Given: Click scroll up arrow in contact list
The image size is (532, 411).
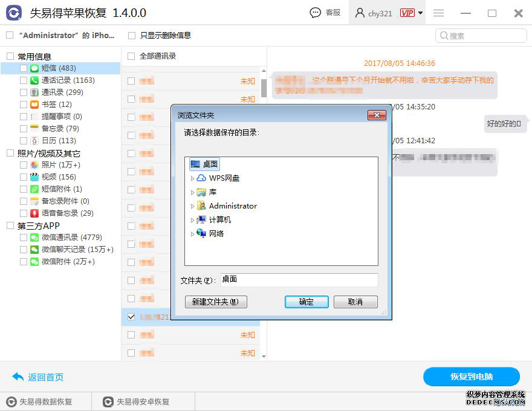Looking at the screenshot, I should coord(264,71).
